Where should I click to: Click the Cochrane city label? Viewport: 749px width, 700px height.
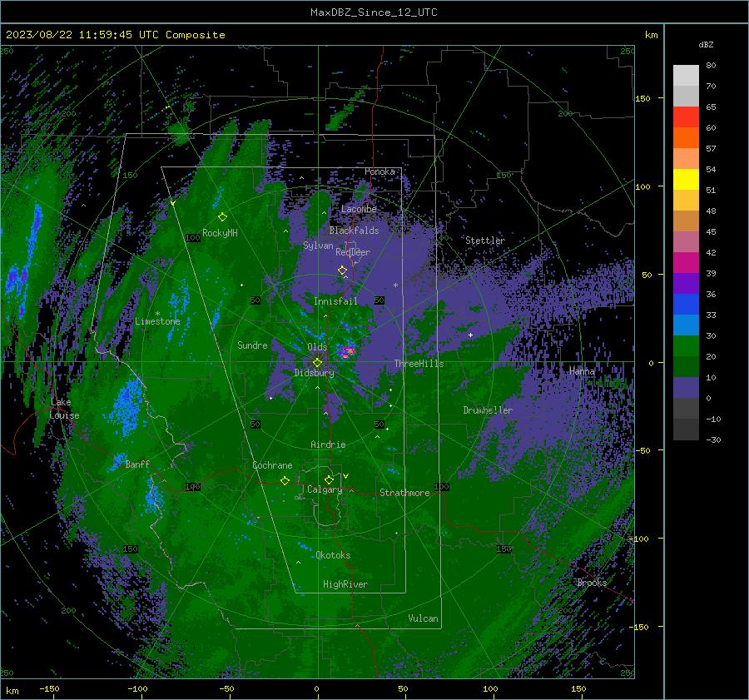point(272,465)
